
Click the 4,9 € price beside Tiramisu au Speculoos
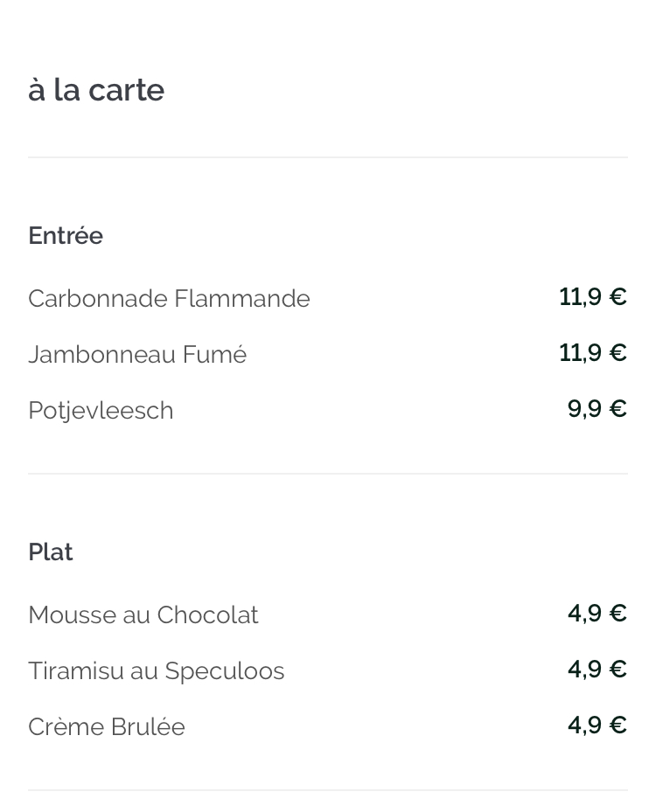point(597,670)
